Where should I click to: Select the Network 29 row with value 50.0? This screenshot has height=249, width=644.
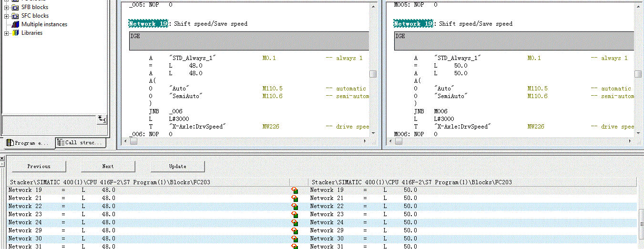[472, 231]
